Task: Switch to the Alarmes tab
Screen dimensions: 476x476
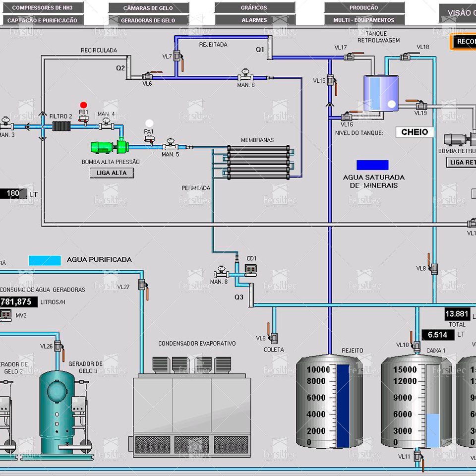Action: pyautogui.click(x=255, y=20)
